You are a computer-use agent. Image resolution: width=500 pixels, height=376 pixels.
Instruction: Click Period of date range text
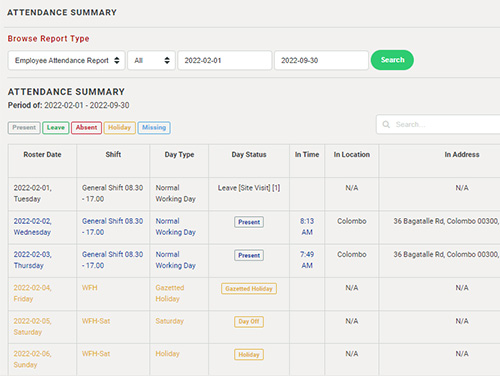point(69,105)
